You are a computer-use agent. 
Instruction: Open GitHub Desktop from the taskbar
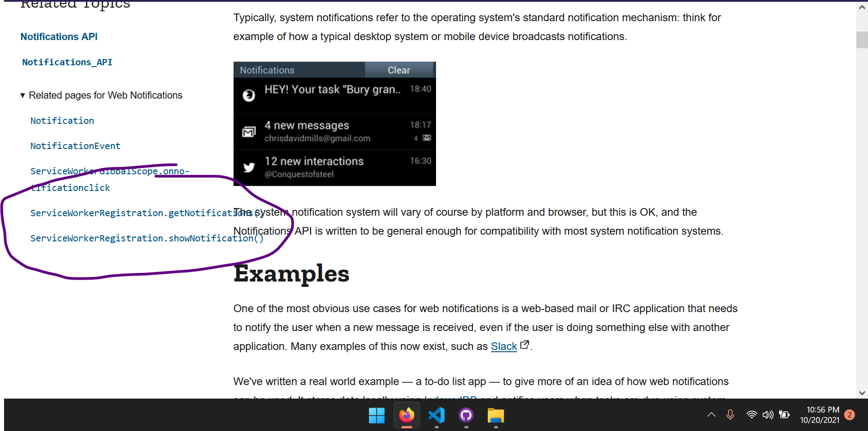coord(466,415)
